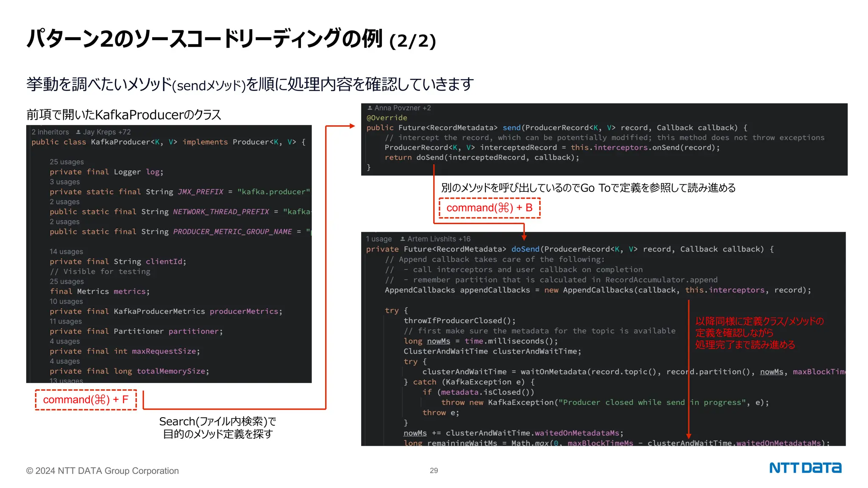
Task: Click the "ClusterAndWaitTime clusterAndWaitTime;" declaration line
Action: (492, 351)
